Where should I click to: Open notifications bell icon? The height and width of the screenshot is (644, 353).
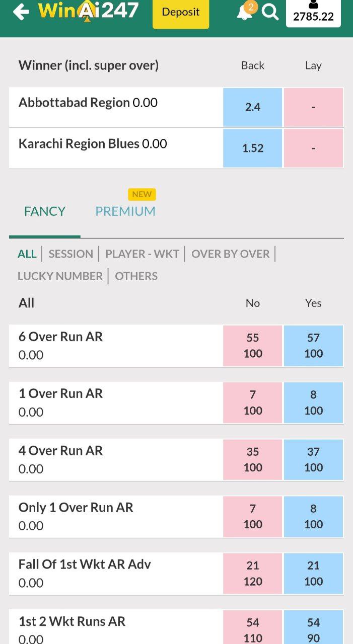point(245,12)
